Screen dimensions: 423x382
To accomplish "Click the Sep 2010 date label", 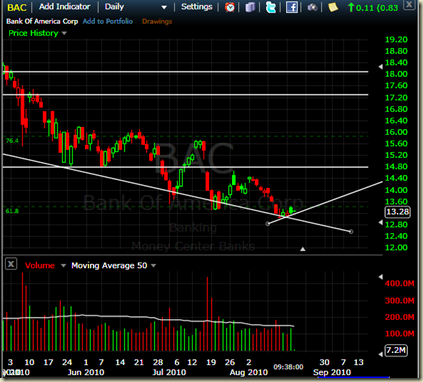I will pyautogui.click(x=332, y=372).
